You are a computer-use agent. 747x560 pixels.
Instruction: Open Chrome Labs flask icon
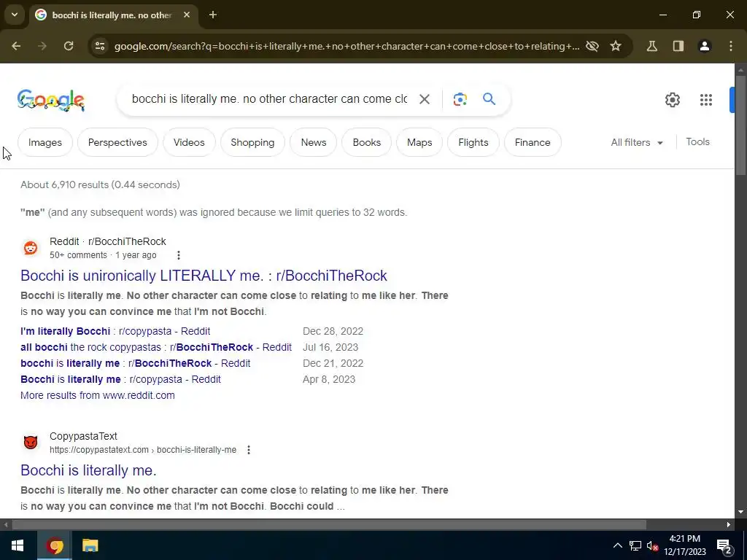point(652,46)
